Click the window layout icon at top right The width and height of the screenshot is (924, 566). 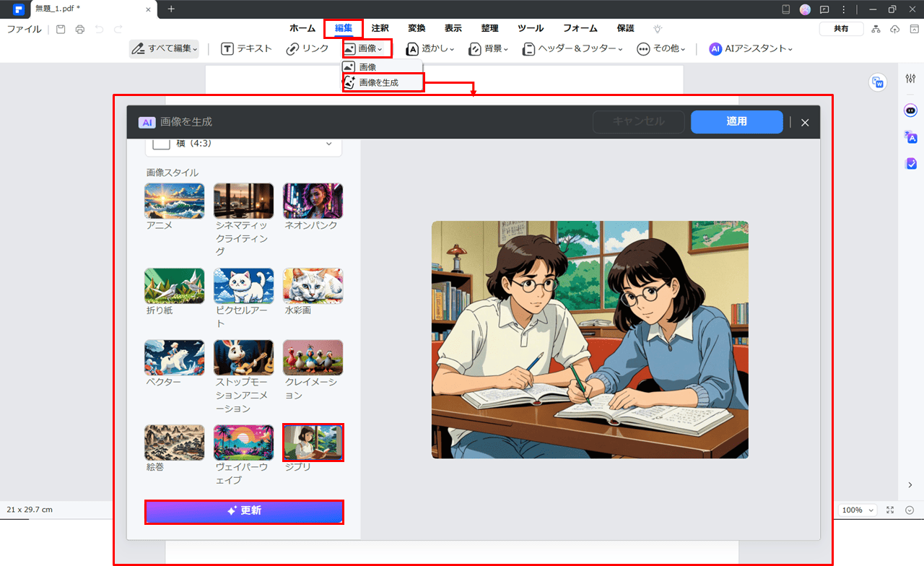[914, 29]
